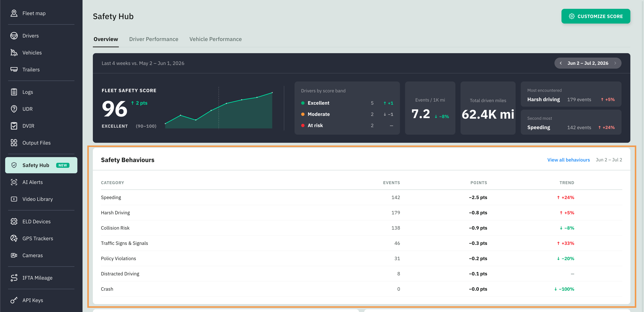This screenshot has width=644, height=312.
Task: Open Fleet map from the sidebar icon
Action: pos(14,13)
